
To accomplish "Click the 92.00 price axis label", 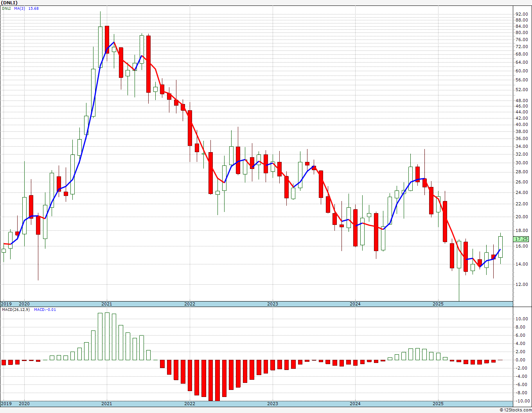I will (x=522, y=14).
